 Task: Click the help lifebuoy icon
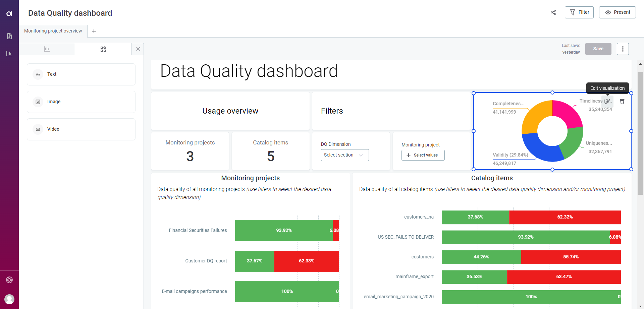click(9, 280)
